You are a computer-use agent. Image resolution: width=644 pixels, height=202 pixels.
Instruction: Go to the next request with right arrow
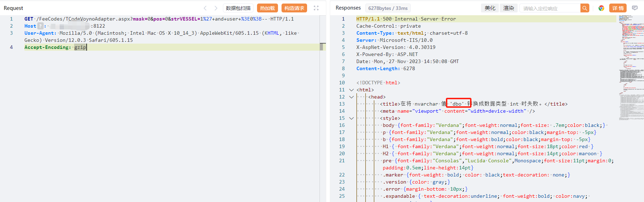[x=216, y=8]
